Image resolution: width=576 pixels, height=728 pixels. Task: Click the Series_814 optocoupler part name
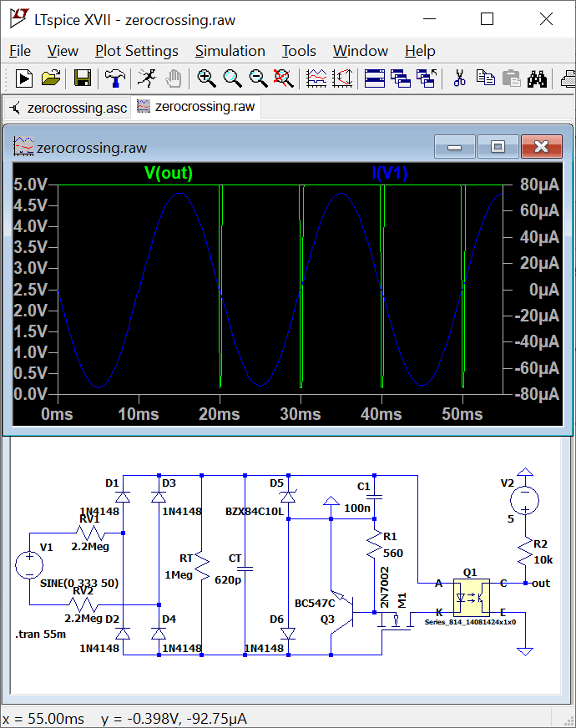click(x=470, y=622)
